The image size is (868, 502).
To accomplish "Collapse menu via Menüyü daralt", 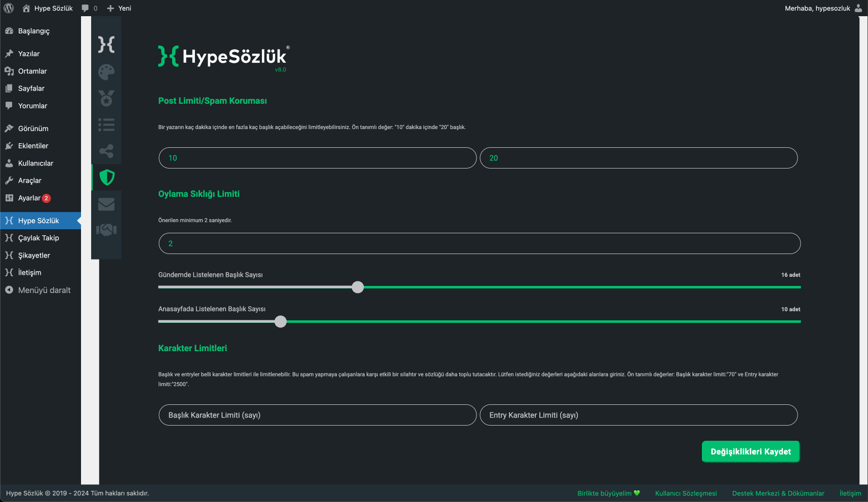I will click(x=41, y=290).
